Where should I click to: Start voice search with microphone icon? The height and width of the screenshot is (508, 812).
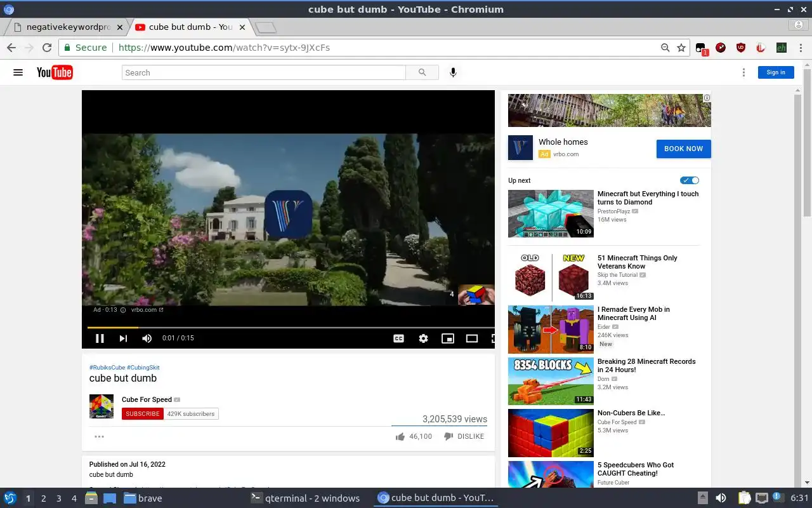[453, 72]
